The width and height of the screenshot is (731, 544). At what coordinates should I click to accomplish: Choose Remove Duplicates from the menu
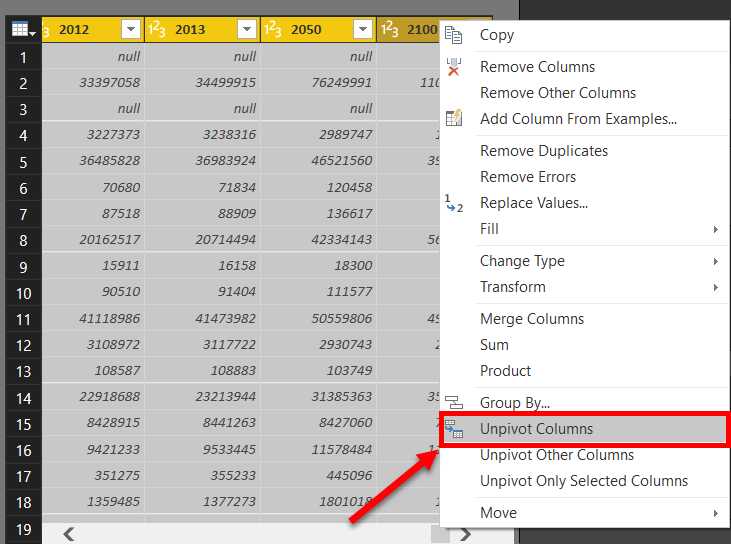click(544, 151)
